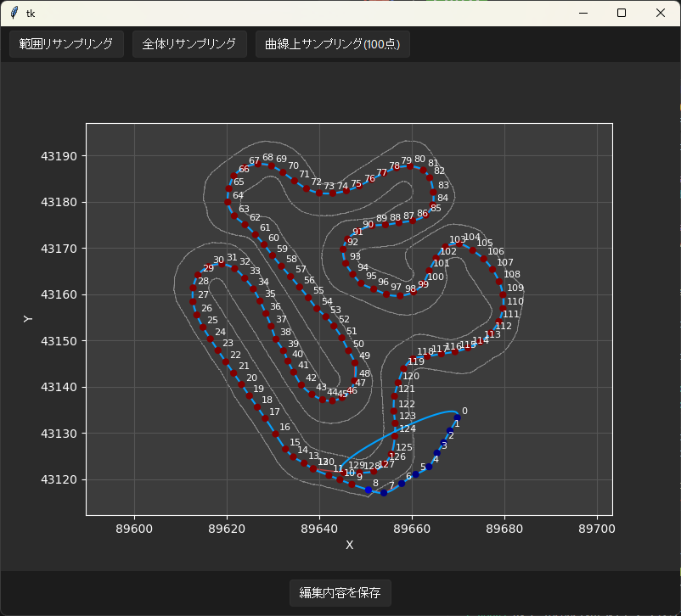Select waypoint dot labeled 120
The width and height of the screenshot is (681, 616).
[398, 383]
